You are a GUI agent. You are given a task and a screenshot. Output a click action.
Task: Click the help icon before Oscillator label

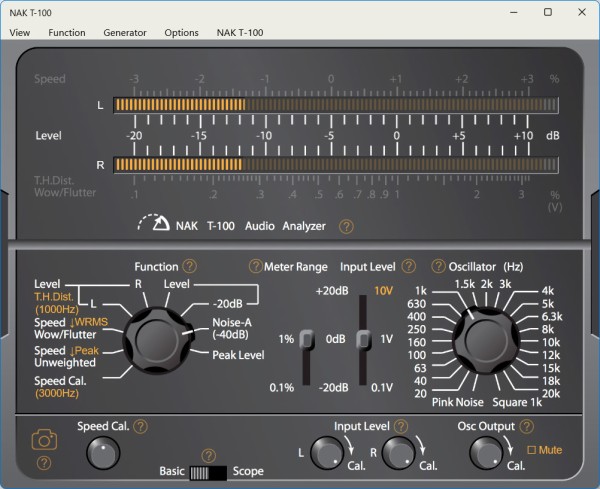[x=438, y=266]
